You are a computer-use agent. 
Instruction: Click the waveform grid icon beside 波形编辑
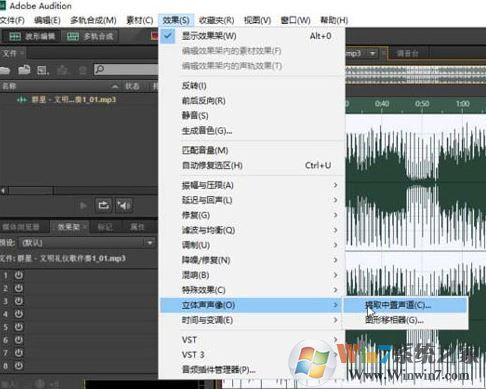(15, 36)
